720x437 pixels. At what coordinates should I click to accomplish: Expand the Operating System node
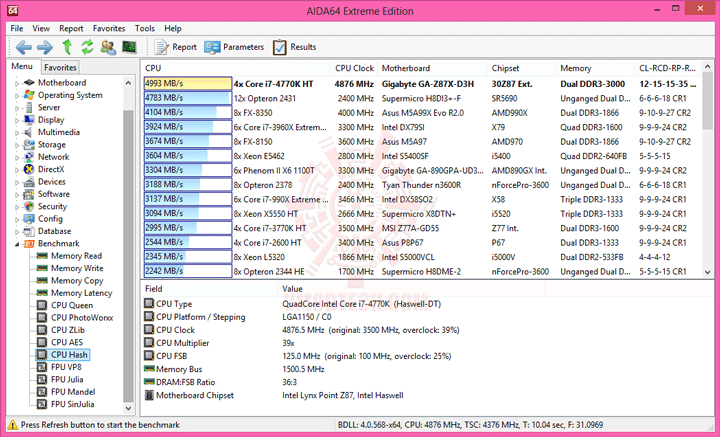click(x=17, y=95)
